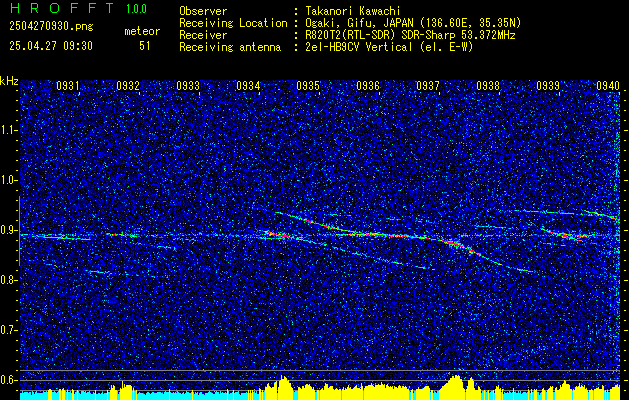Viewport: 629px width, 400px height.
Task: Click time marker 0938
Action: (488, 85)
